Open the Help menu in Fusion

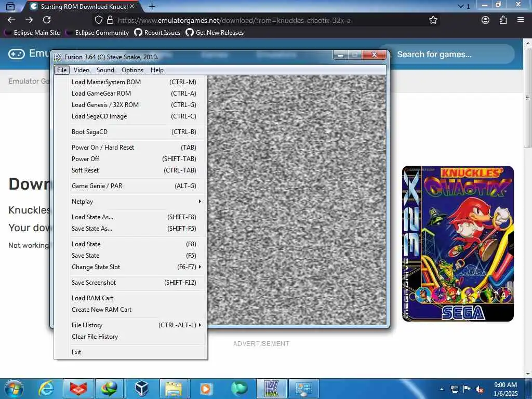point(157,70)
